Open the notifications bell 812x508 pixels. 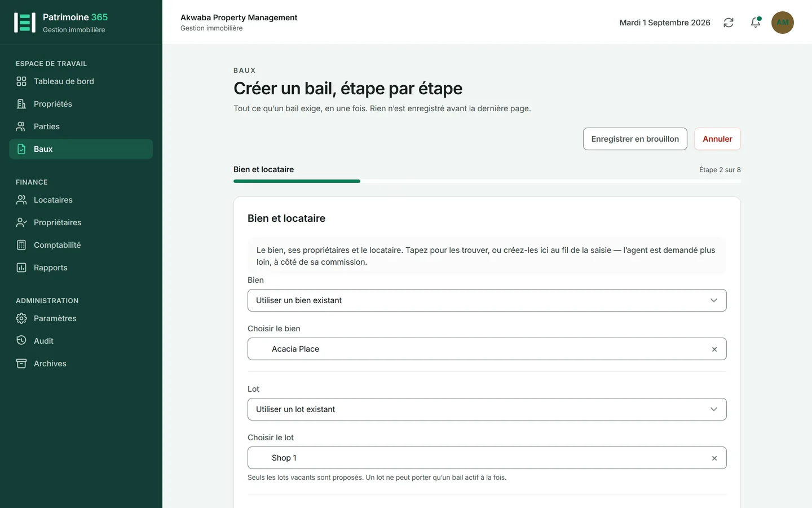click(x=756, y=23)
